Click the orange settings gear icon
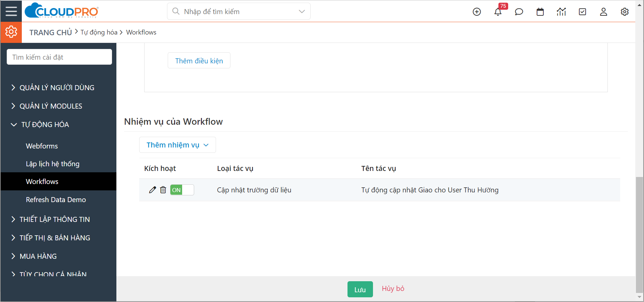Screen dimensions: 644x302 tap(11, 32)
